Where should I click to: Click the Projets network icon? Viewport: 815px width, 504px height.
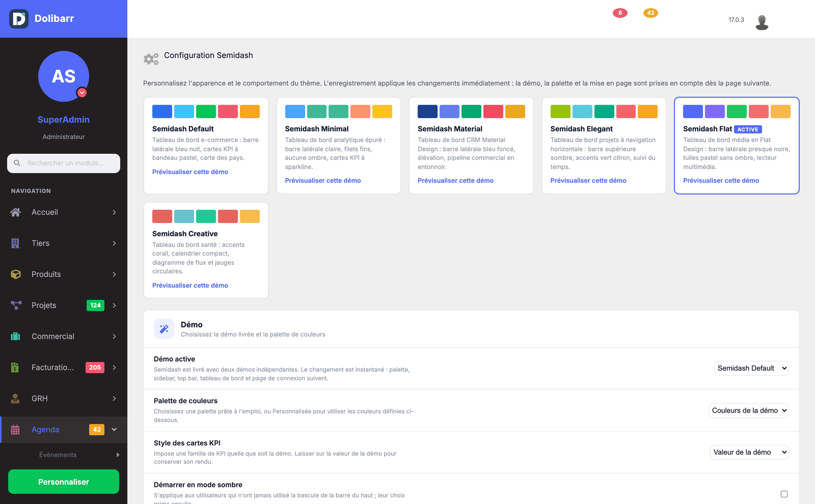pyautogui.click(x=16, y=305)
